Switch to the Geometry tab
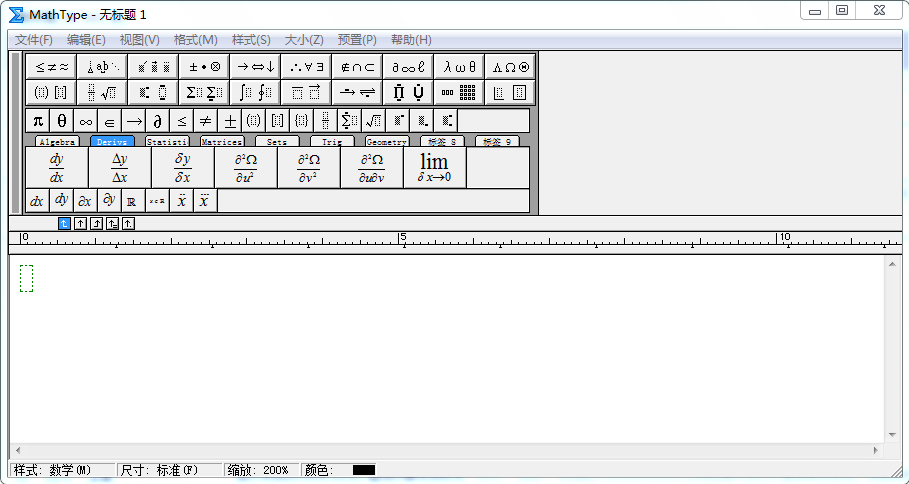This screenshot has width=909, height=484. coord(387,141)
